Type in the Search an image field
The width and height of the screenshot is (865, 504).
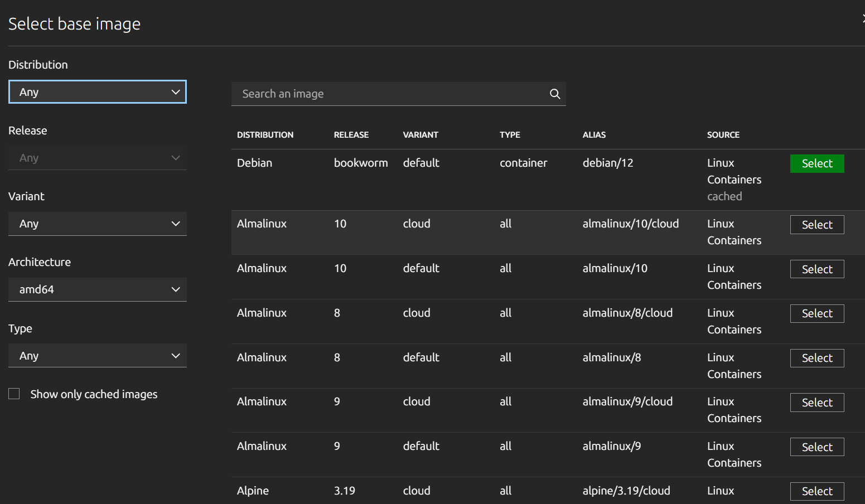[x=390, y=94]
